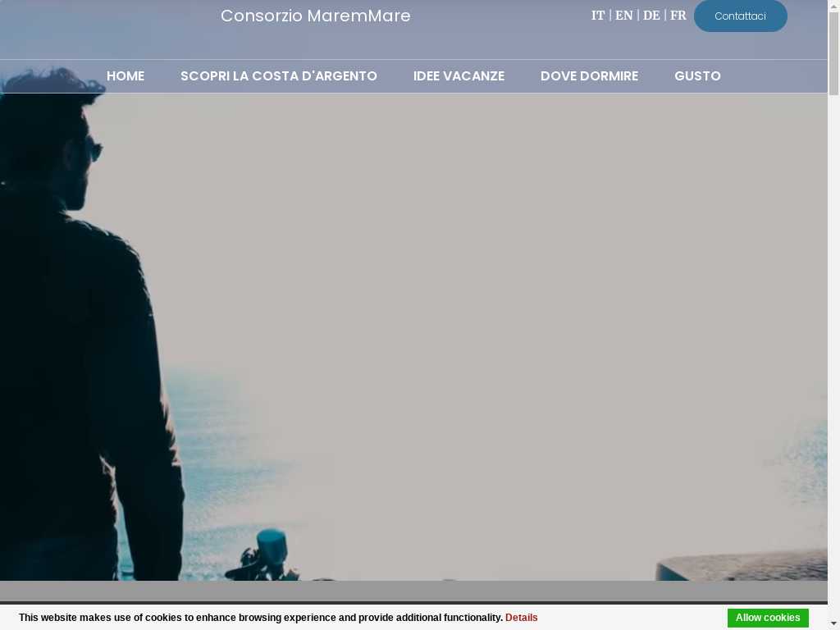Open the IDEE VACANZE menu
Image resolution: width=840 pixels, height=630 pixels.
tap(459, 76)
